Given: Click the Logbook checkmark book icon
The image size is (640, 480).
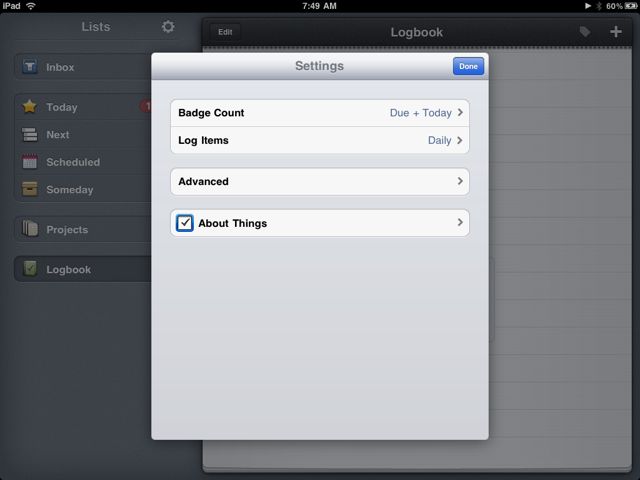Looking at the screenshot, I should (30, 269).
